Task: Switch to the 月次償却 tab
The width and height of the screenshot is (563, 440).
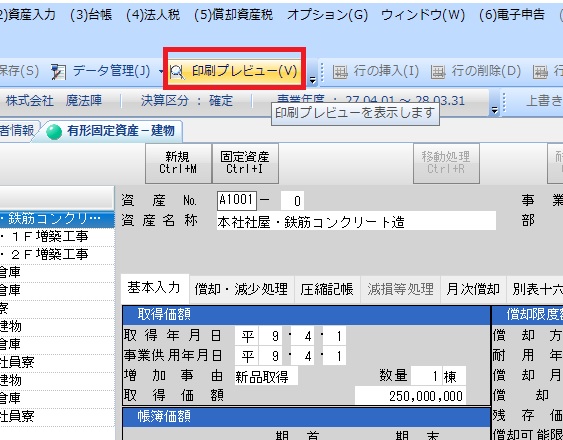Action: pos(473,290)
